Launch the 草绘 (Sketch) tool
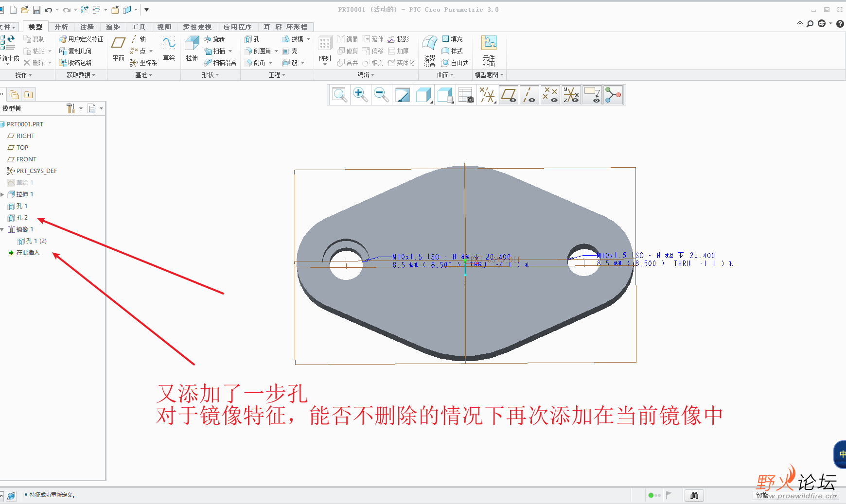Viewport: 846px width, 504px height. point(169,49)
